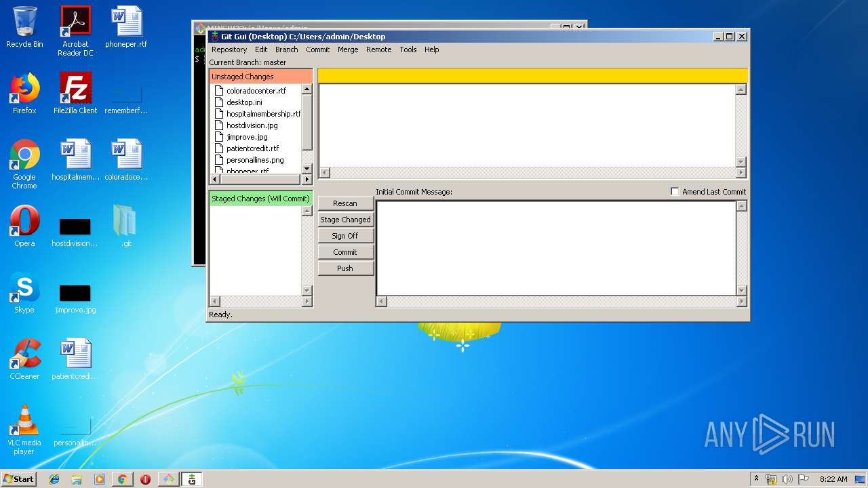868x488 pixels.
Task: Select desktop.ini file name in list
Action: tap(244, 102)
